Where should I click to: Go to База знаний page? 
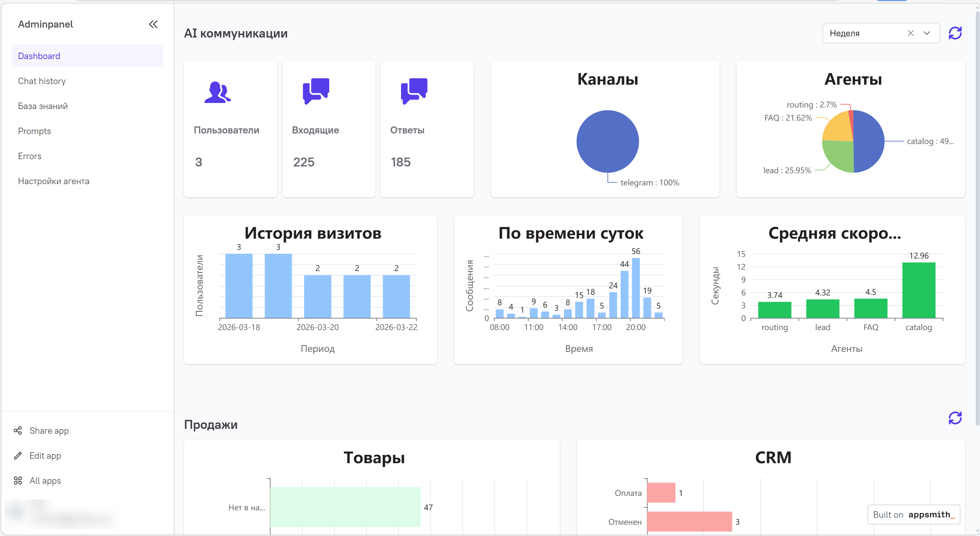tap(43, 106)
